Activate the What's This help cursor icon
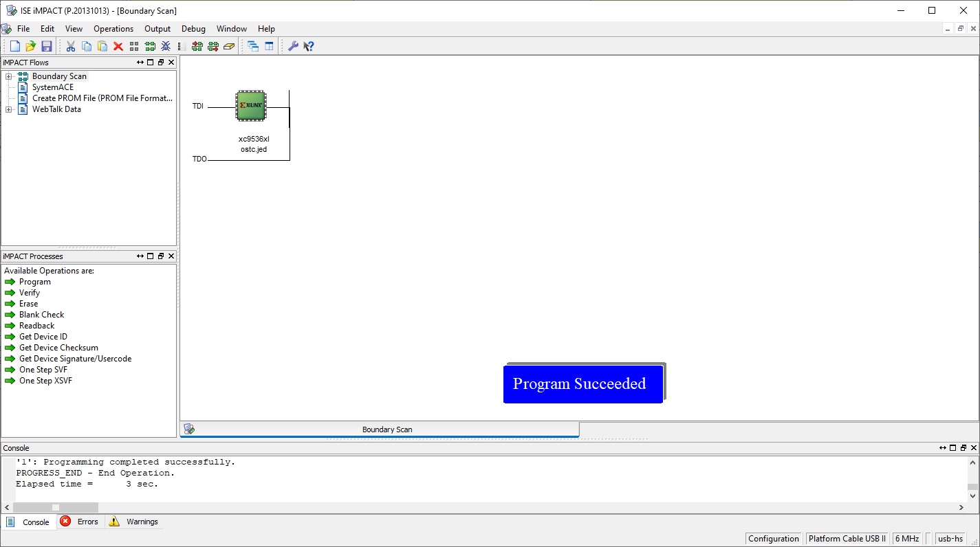Image resolution: width=980 pixels, height=547 pixels. click(x=309, y=46)
